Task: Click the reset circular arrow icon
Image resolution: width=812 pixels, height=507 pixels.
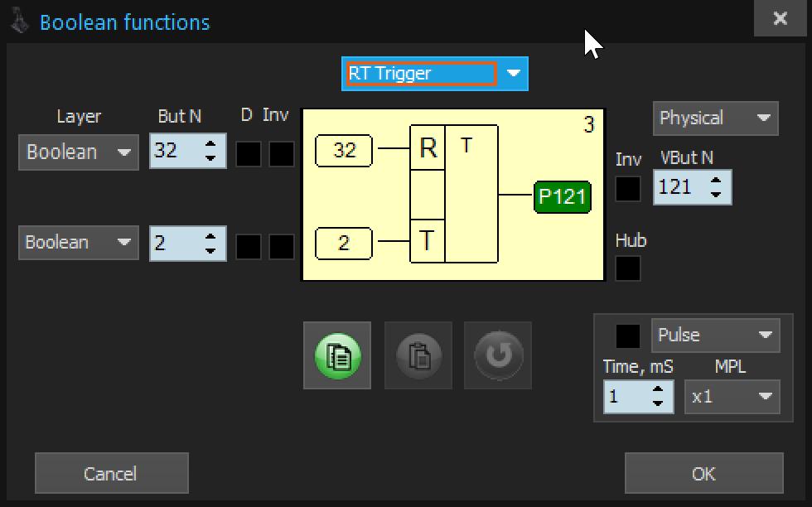Action: [x=498, y=355]
